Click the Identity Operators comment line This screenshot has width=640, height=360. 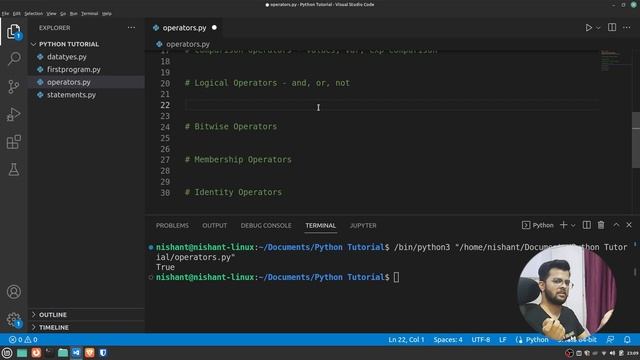(233, 192)
